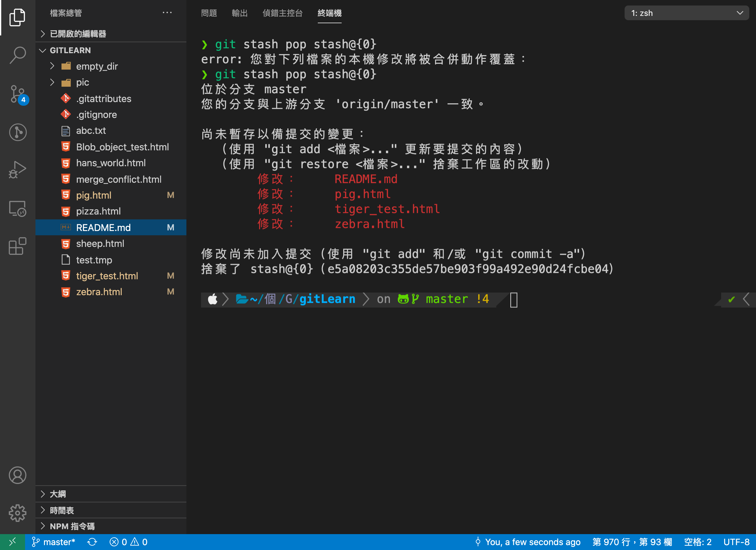Open the Explorer view in activity bar
756x550 pixels.
point(17,17)
